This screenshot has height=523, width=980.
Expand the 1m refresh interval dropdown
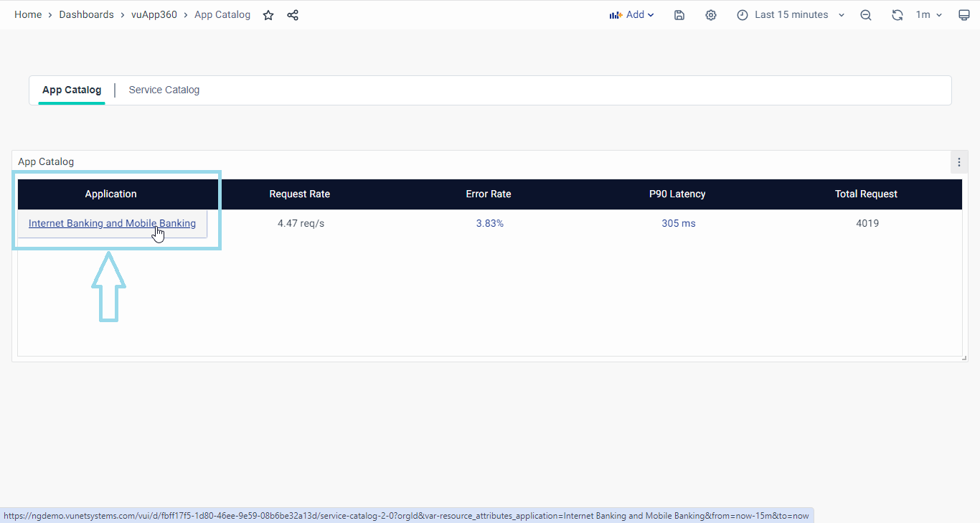coord(929,15)
